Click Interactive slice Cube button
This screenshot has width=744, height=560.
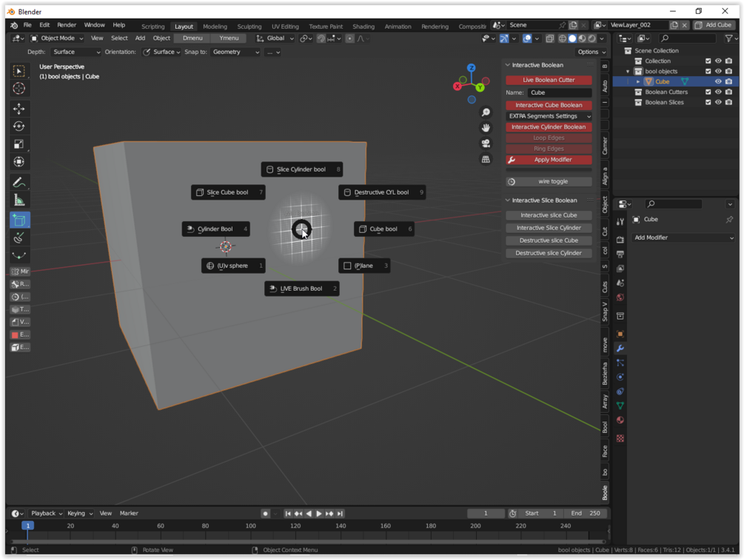549,215
